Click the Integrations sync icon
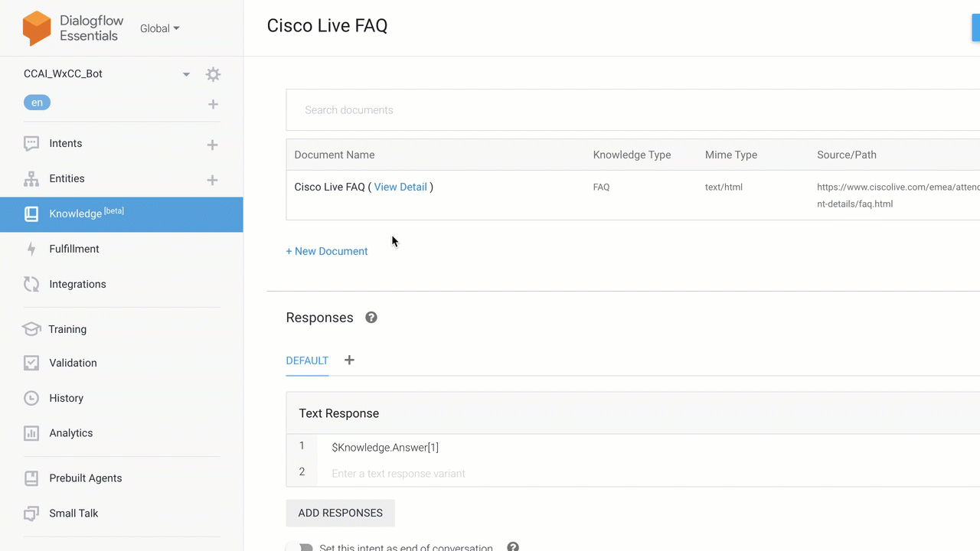Image resolution: width=980 pixels, height=551 pixels. [x=31, y=284]
